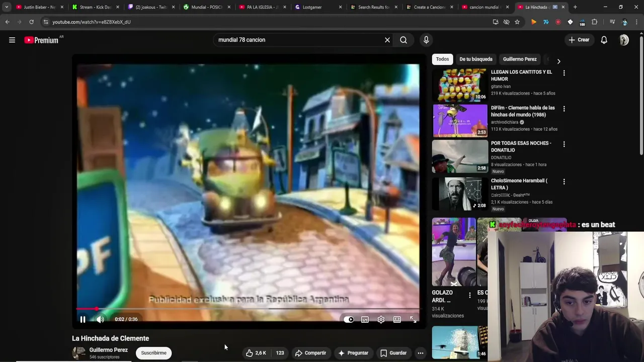
Task: Like the video showing 2,6 K
Action: pyautogui.click(x=256, y=353)
